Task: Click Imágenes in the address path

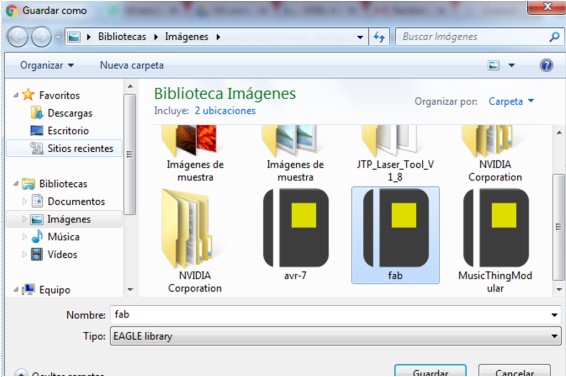Action: coord(187,37)
